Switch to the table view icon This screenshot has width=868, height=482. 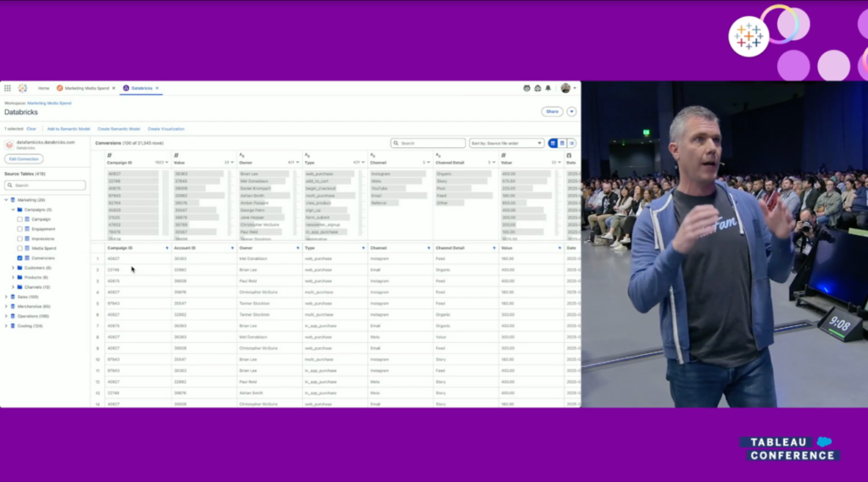[x=562, y=143]
